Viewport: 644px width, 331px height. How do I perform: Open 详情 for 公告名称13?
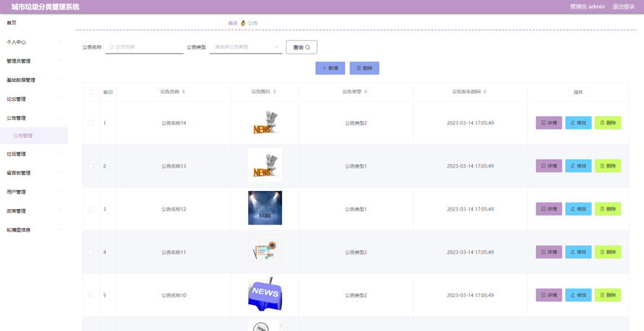549,166
